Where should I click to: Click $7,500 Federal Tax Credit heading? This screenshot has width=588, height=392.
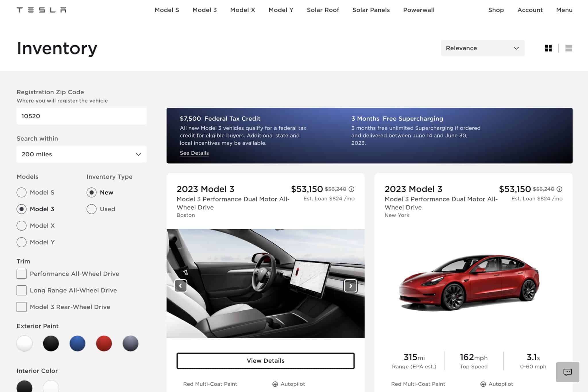[x=220, y=119]
